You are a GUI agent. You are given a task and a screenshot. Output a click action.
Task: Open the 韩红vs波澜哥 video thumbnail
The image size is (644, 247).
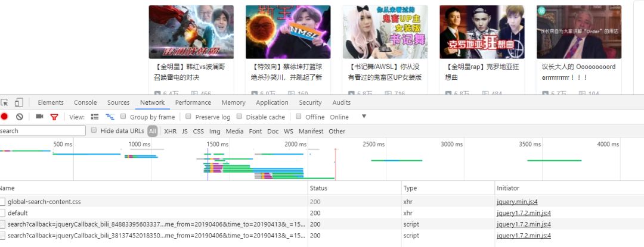pyautogui.click(x=191, y=32)
